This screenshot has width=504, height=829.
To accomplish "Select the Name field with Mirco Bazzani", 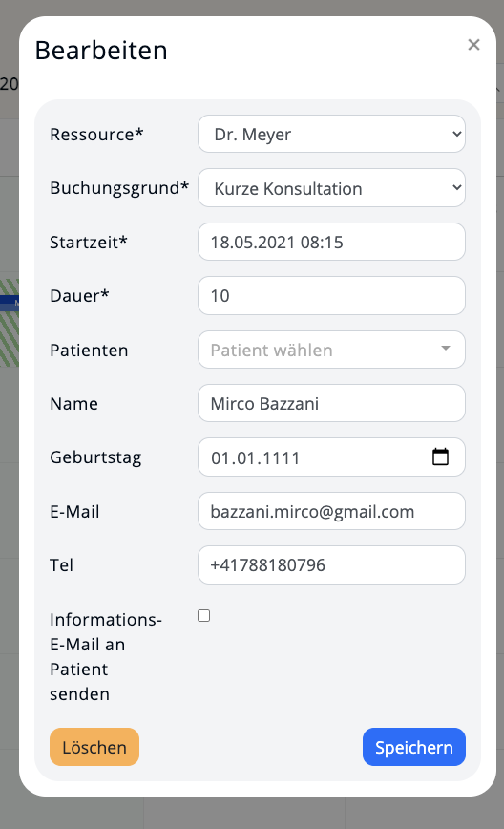I will (x=332, y=403).
